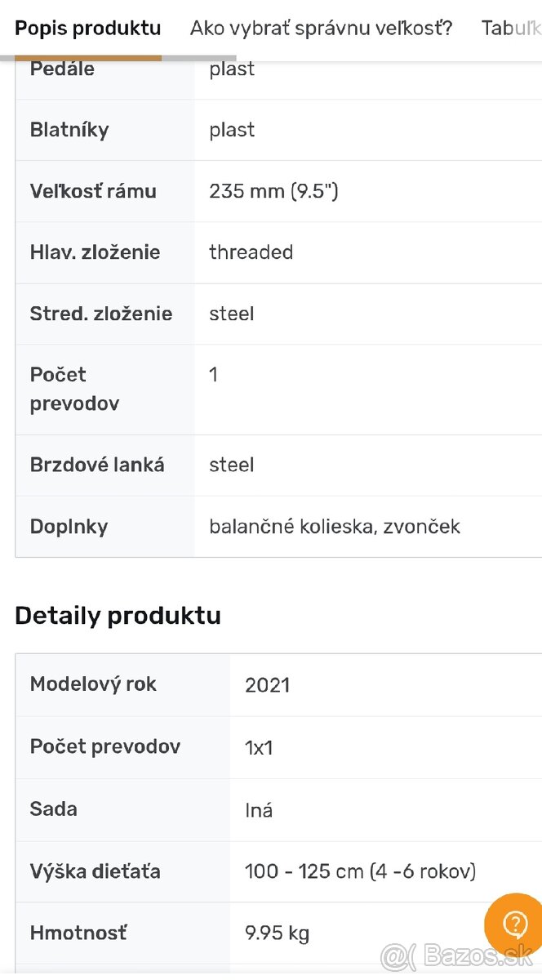Tap the Stred. zloženie label
This screenshot has width=542, height=980.
click(x=101, y=314)
